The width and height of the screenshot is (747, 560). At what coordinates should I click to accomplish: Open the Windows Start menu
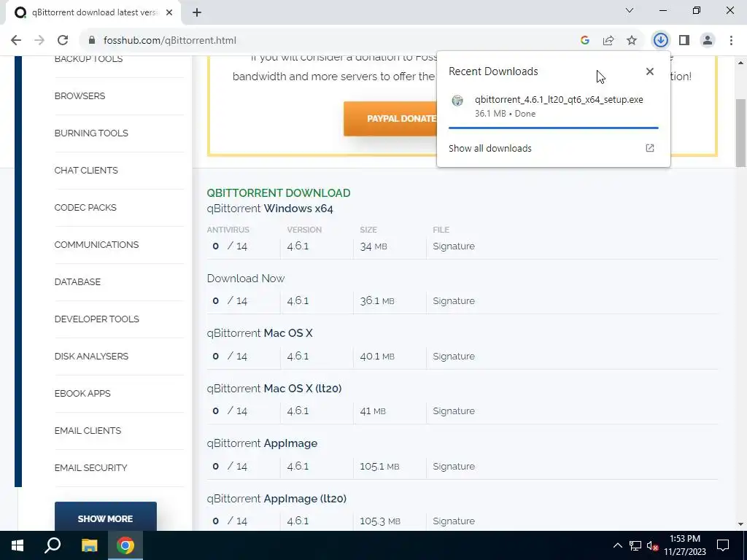point(18,545)
